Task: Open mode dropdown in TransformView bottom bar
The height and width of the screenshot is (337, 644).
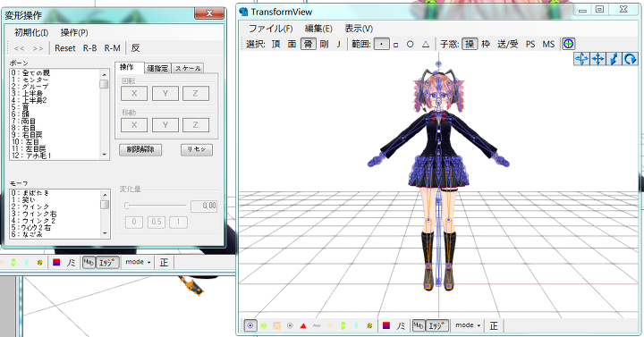Action: [468, 325]
